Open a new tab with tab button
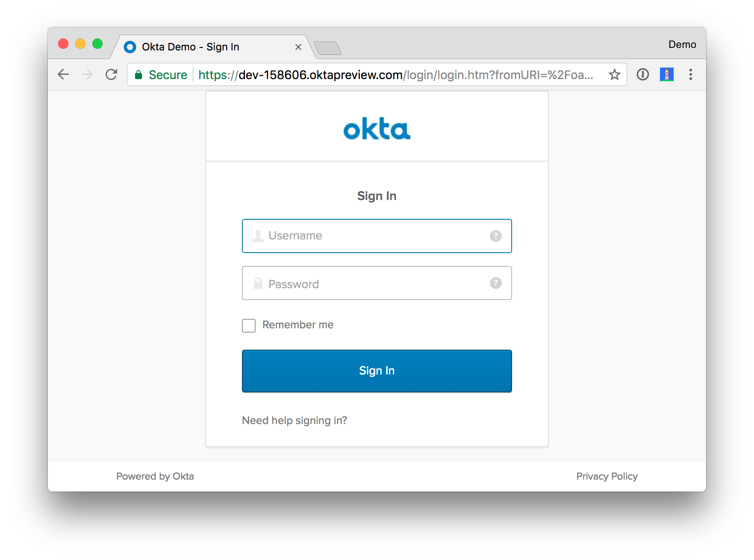This screenshot has height=560, width=754. 327,48
